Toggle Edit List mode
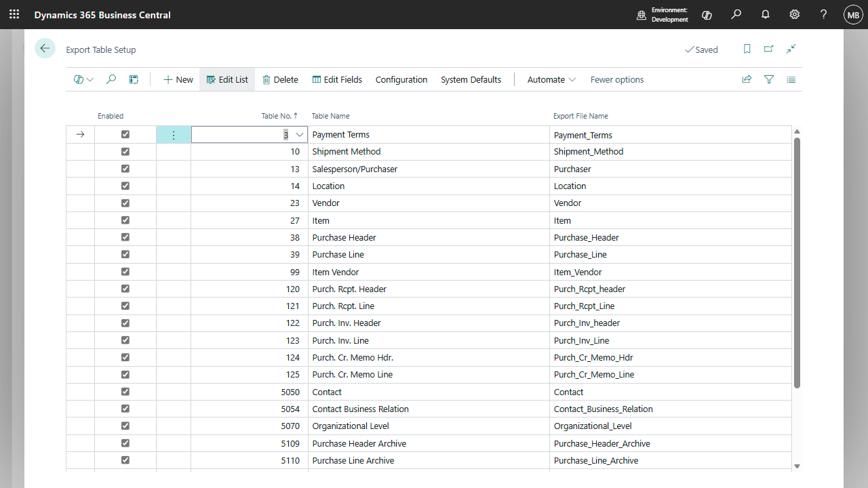The height and width of the screenshot is (488, 868). (x=227, y=79)
